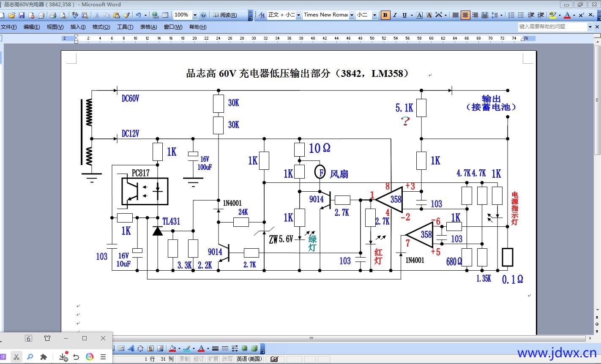601x364 pixels.
Task: Toggle Italic formatting
Action: tap(395, 15)
